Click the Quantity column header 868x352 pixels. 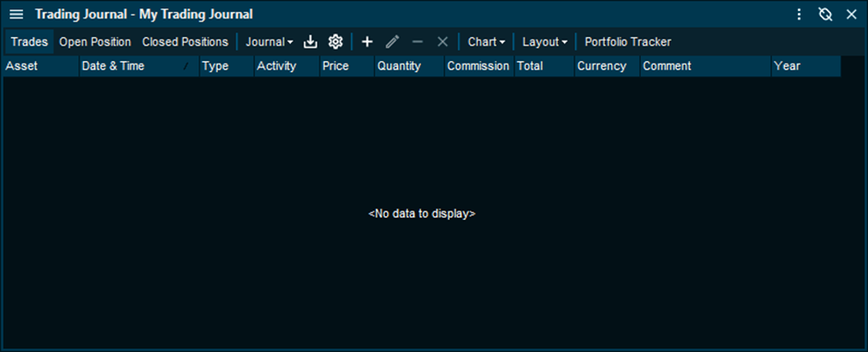coord(410,67)
